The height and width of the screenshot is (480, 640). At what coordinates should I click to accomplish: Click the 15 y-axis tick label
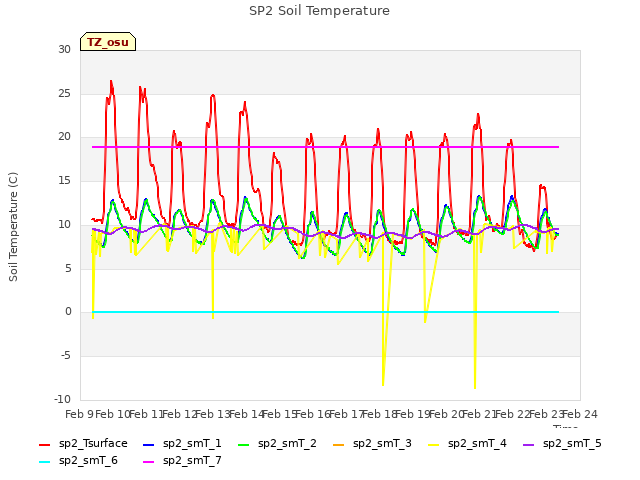[x=64, y=180]
